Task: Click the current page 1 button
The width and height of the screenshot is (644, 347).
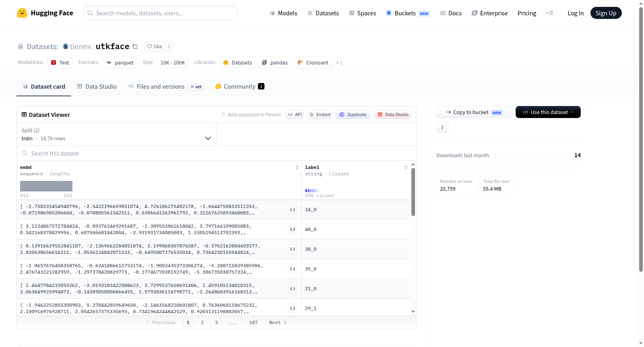Action: [188, 322]
